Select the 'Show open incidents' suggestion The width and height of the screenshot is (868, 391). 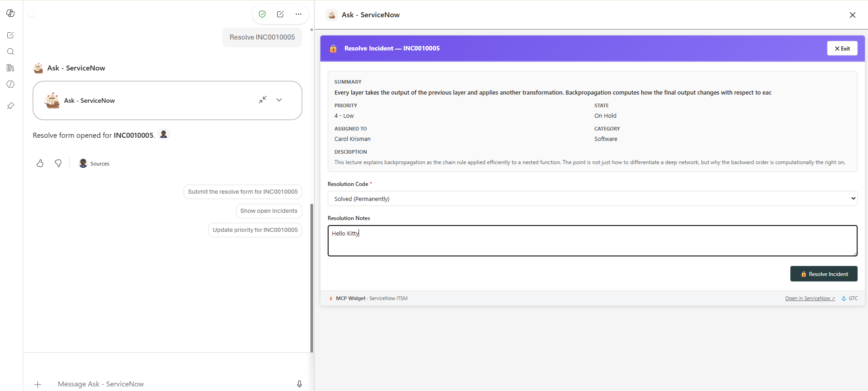pos(269,211)
